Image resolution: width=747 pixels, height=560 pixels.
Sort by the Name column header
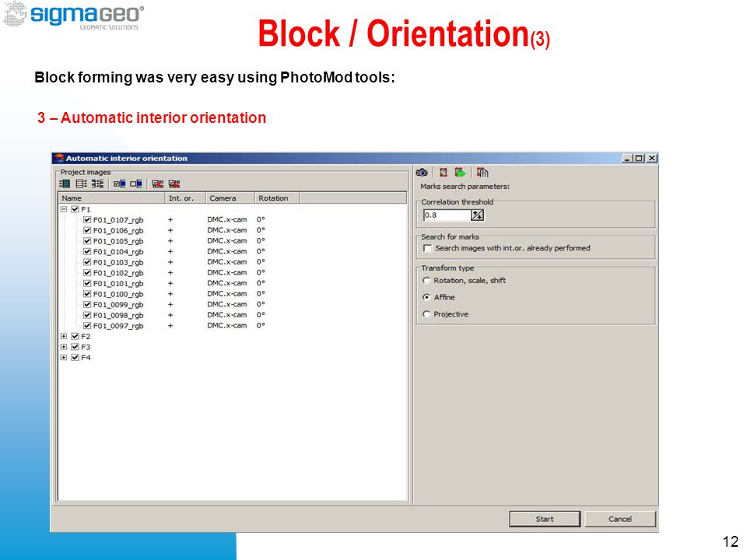click(x=111, y=198)
